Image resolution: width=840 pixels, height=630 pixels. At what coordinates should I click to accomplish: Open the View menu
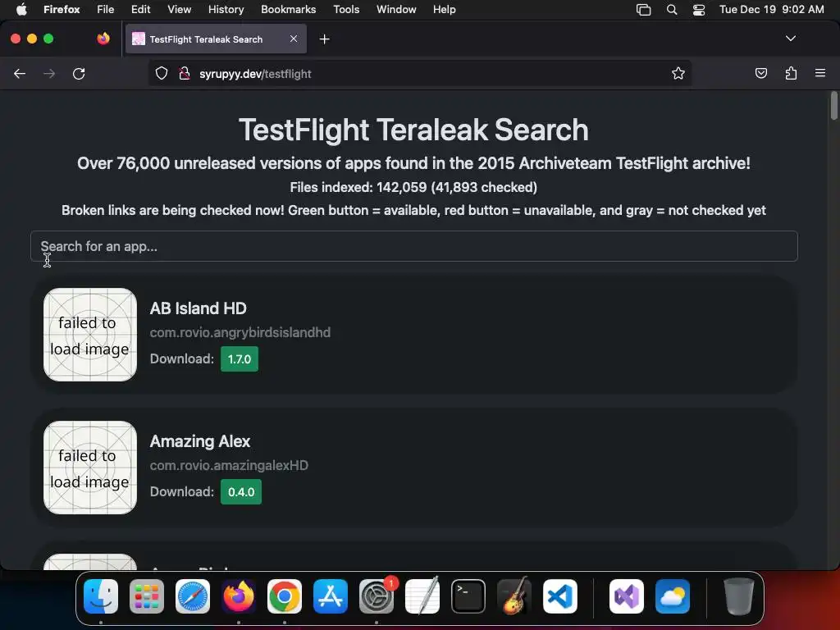coord(179,10)
